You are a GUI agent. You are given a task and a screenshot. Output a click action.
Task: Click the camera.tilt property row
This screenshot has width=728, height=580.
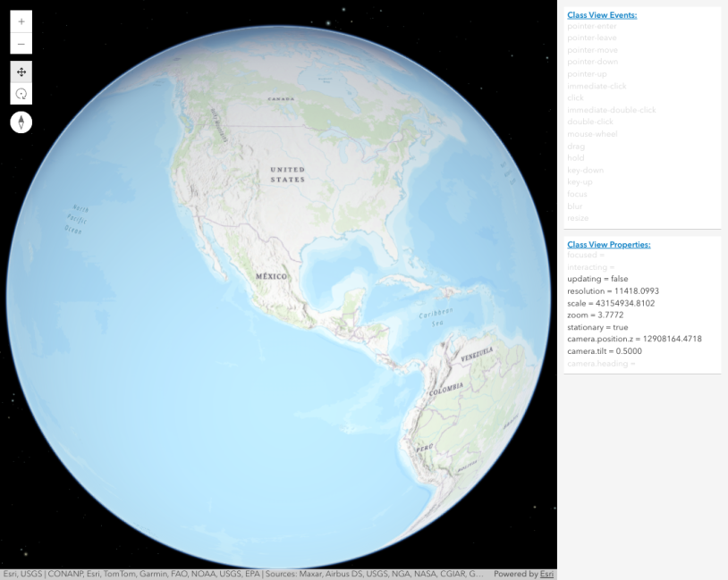(604, 351)
